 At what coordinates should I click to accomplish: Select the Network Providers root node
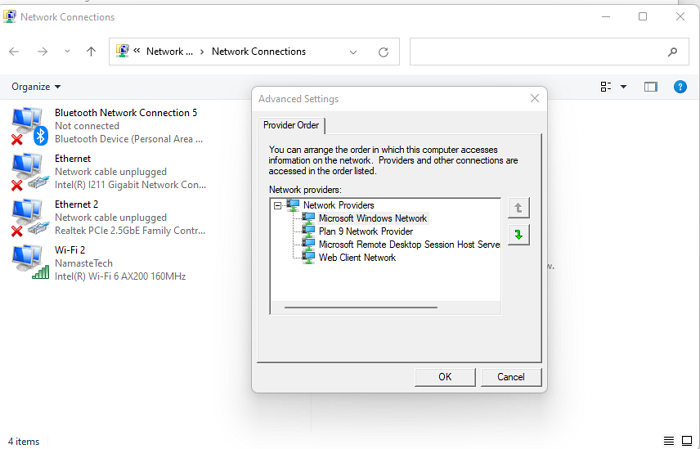[x=338, y=205]
